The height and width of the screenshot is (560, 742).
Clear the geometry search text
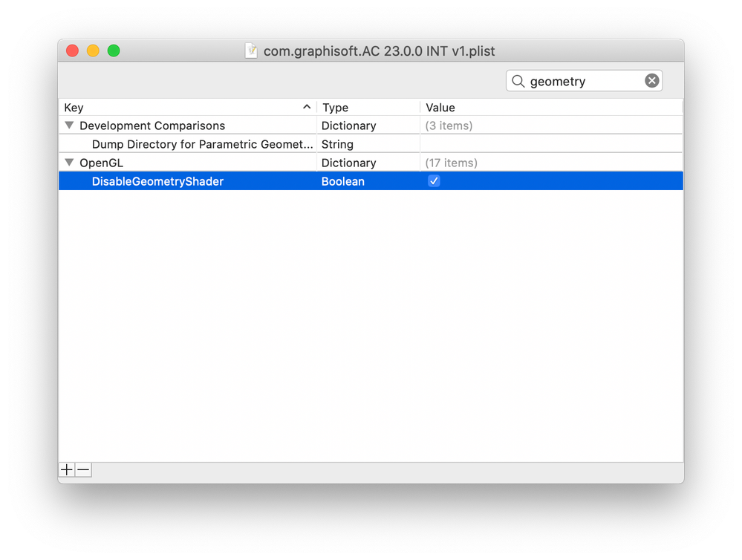651,81
